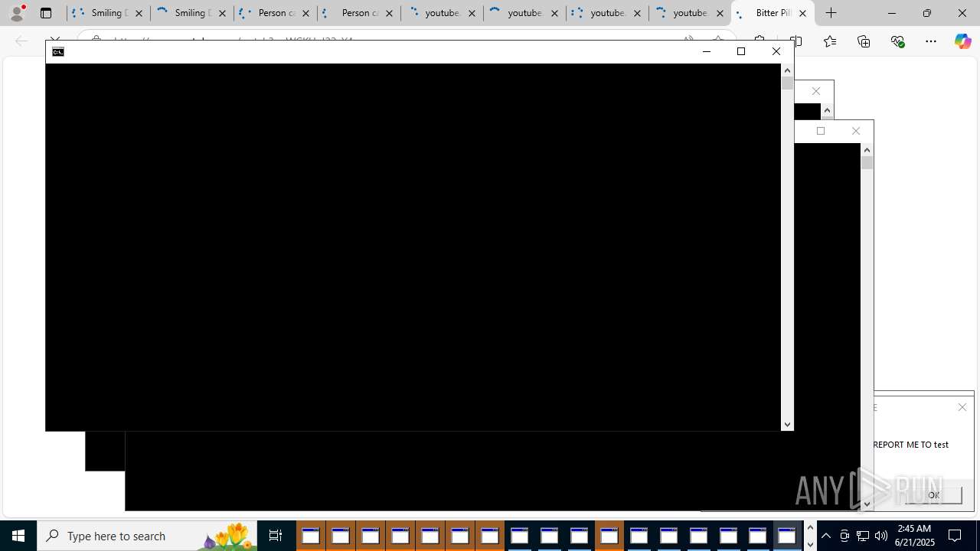Focus the Type here to search box
This screenshot has height=551, width=980.
click(x=147, y=536)
